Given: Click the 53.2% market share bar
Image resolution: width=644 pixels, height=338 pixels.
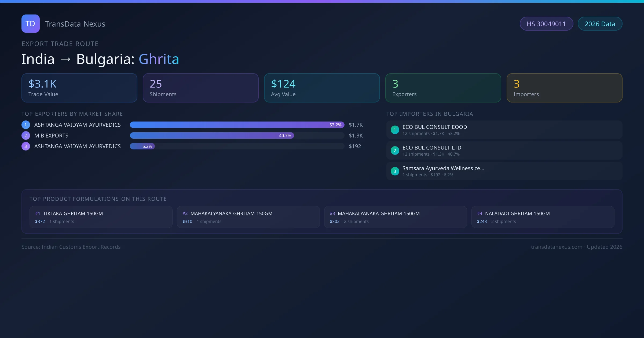Looking at the screenshot, I should 237,125.
